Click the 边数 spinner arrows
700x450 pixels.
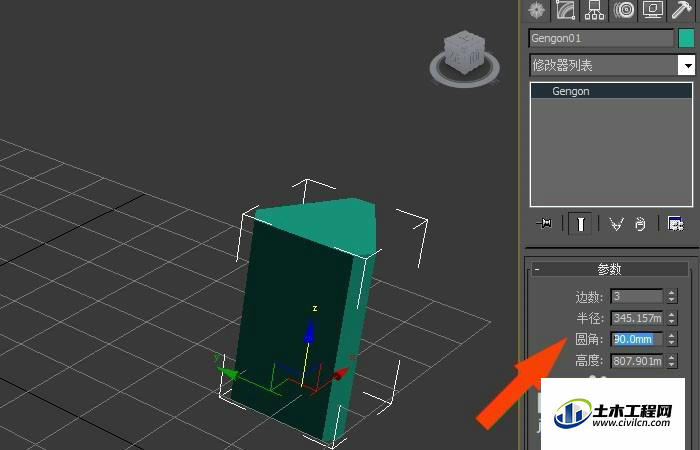tap(672, 296)
